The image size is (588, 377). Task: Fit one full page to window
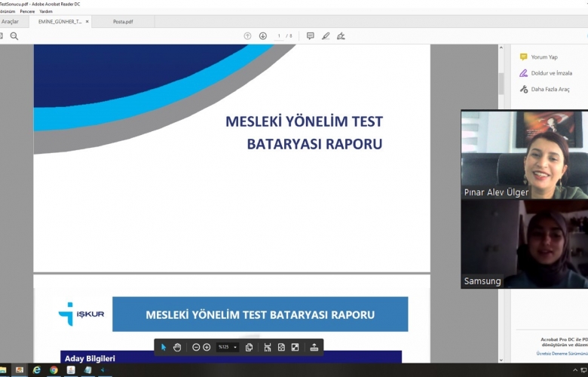[x=281, y=348]
